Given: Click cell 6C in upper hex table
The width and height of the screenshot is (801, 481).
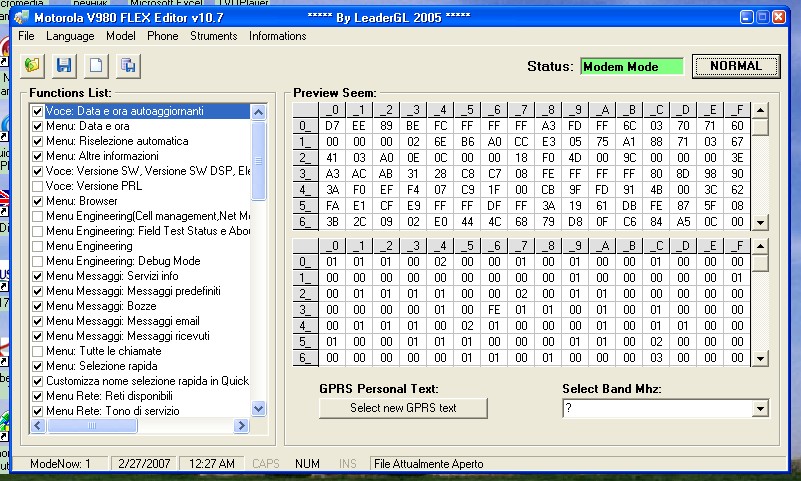Looking at the screenshot, I should [x=629, y=126].
